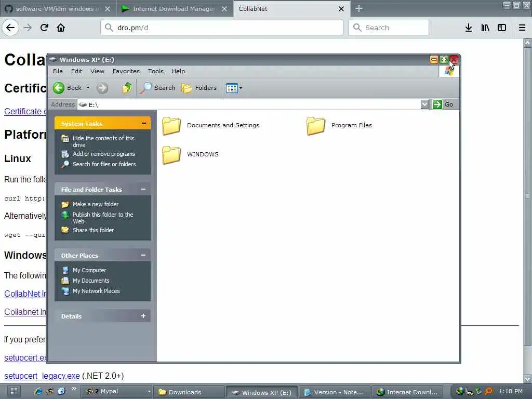The width and height of the screenshot is (532, 399).
Task: Click the Go button in address bar
Action: (443, 104)
